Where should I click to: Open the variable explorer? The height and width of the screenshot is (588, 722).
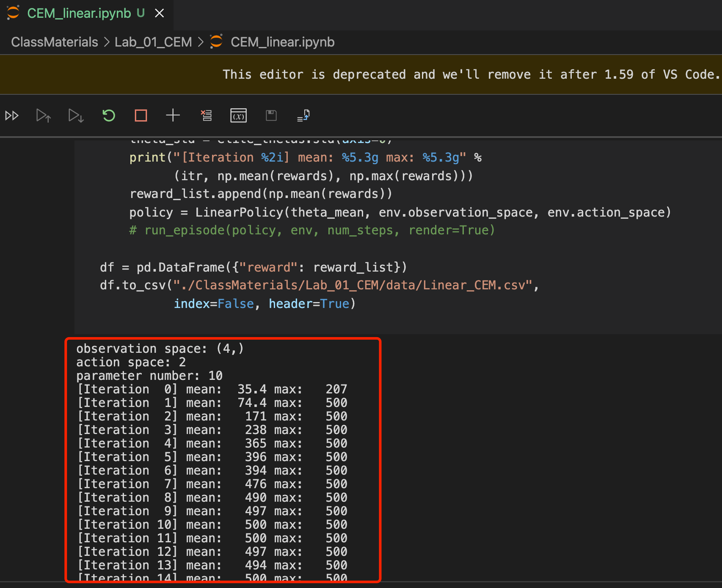[x=238, y=115]
